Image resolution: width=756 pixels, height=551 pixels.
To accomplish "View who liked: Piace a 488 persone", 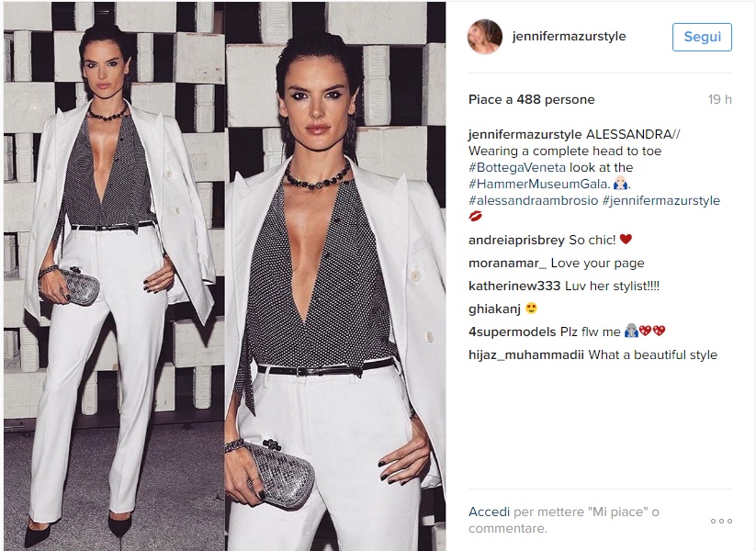I will coord(531,99).
